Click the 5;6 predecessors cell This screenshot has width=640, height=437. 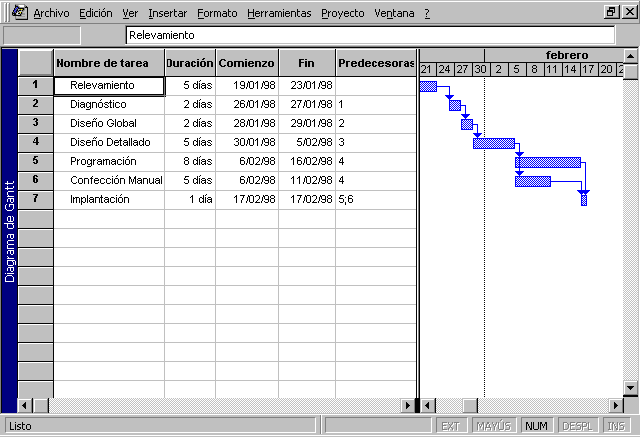tap(376, 200)
